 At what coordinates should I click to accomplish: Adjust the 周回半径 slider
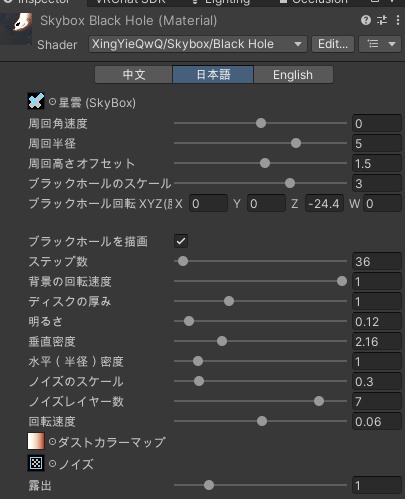point(260,143)
